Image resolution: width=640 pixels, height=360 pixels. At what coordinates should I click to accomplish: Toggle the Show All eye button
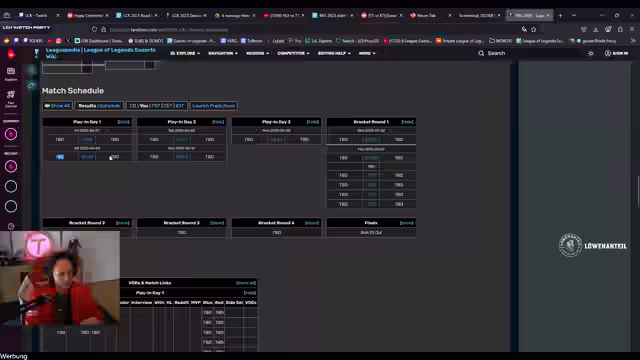tap(58, 106)
